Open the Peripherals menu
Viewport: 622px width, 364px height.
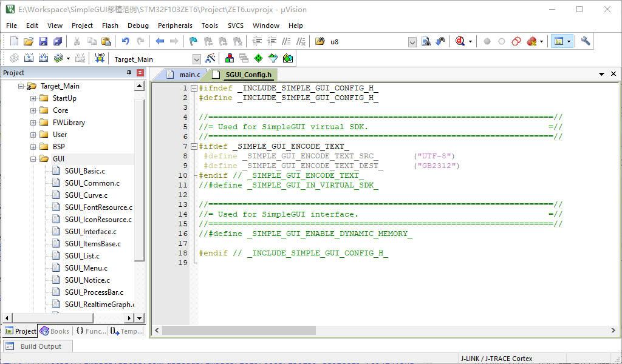175,25
